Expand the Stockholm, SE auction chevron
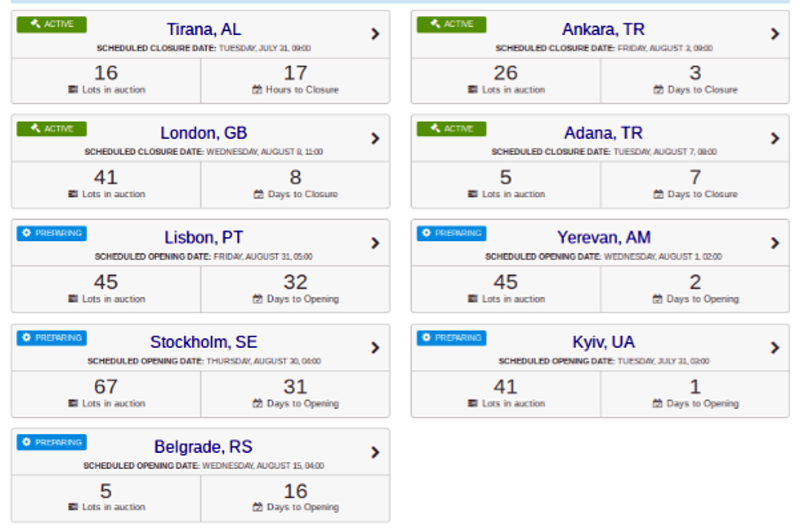Image resolution: width=799 pixels, height=532 pixels. click(375, 348)
